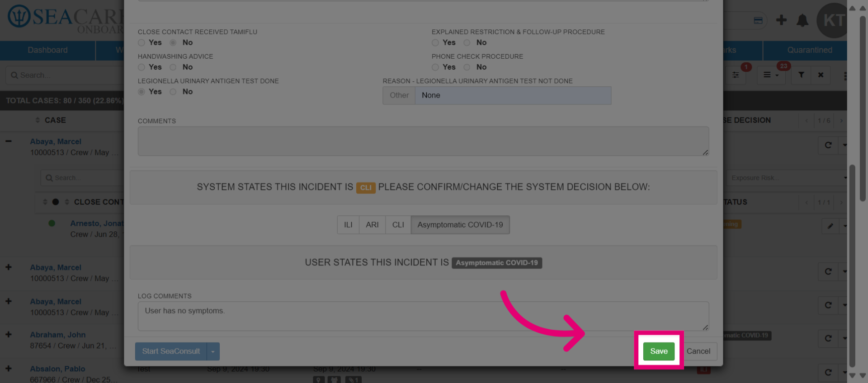Click the pencil edit icon for Arnesto
Screen dimensions: 868x383
(830, 226)
